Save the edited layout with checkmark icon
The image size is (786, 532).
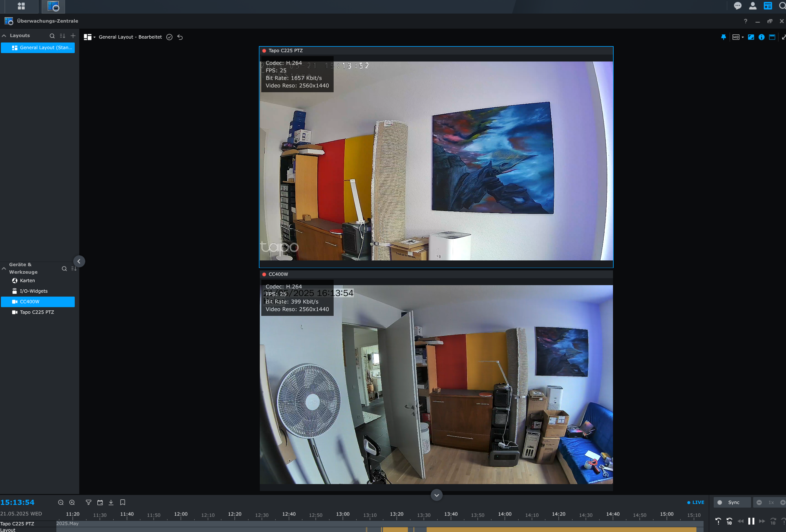(x=169, y=37)
